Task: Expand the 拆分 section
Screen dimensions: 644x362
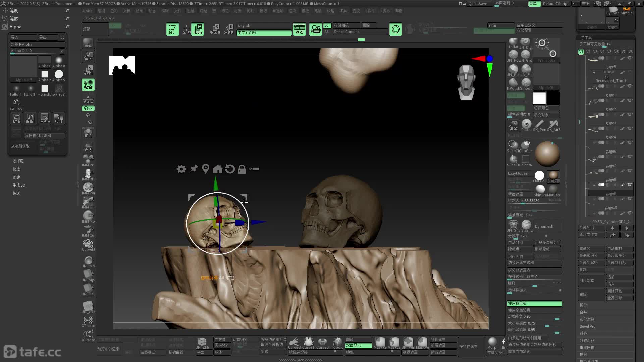Action: 583,305
